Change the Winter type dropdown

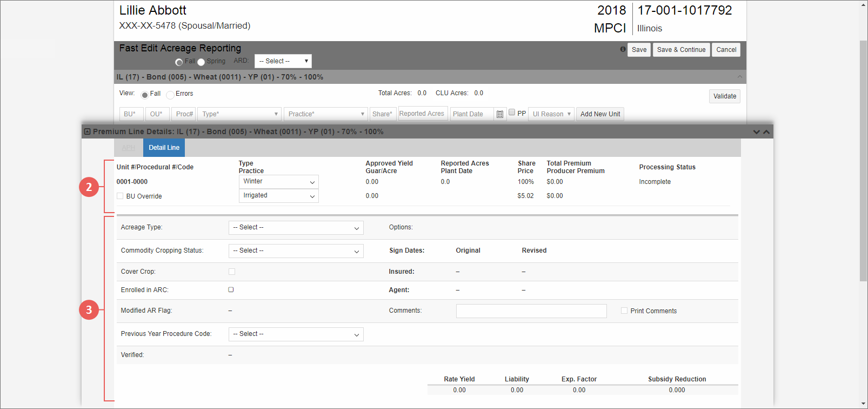[x=279, y=182]
